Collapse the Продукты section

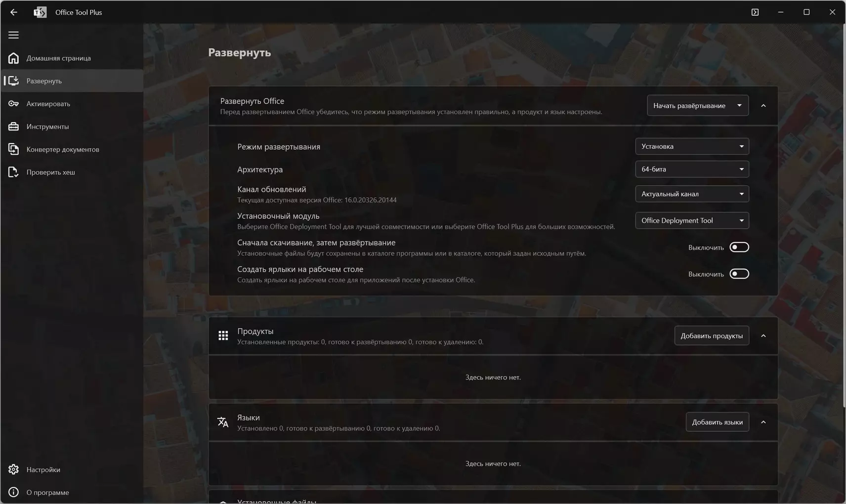pos(763,336)
